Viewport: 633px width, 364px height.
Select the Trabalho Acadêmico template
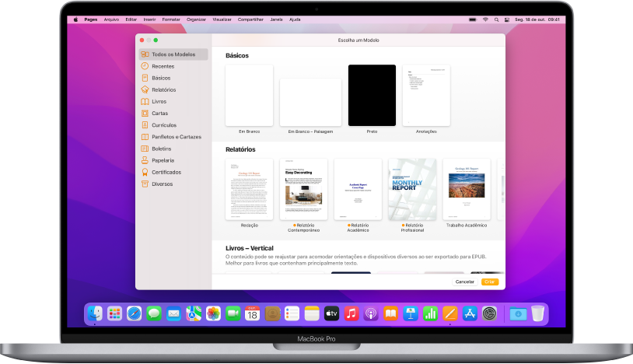[x=467, y=189]
